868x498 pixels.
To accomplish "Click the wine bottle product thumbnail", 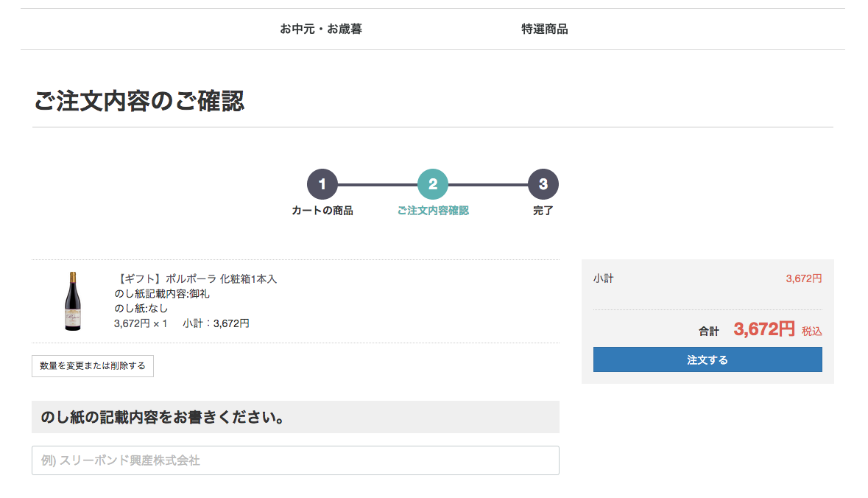I will 73,301.
